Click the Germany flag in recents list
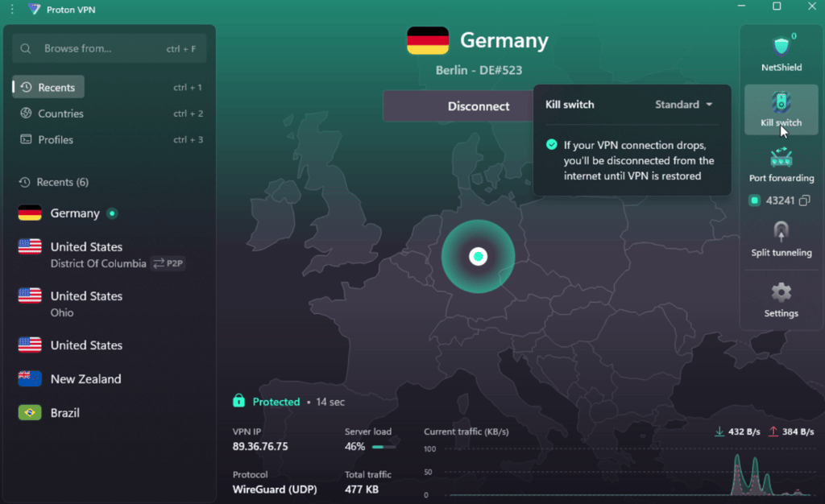 pyautogui.click(x=30, y=213)
